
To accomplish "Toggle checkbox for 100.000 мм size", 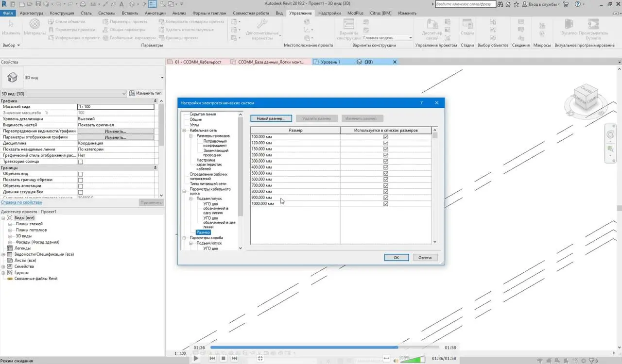I will [x=386, y=137].
